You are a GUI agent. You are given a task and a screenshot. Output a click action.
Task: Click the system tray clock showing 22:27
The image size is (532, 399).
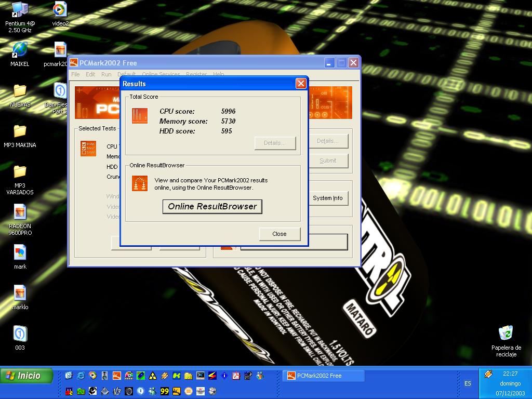coord(510,374)
